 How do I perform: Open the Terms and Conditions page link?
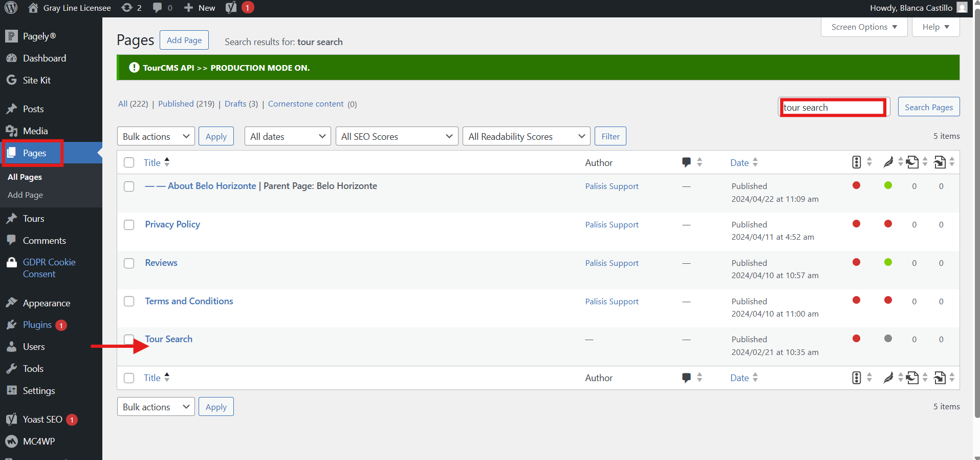pyautogui.click(x=189, y=301)
